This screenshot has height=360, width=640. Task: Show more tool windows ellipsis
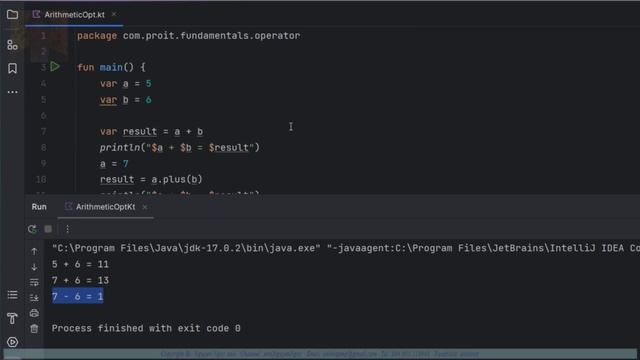pos(12,92)
